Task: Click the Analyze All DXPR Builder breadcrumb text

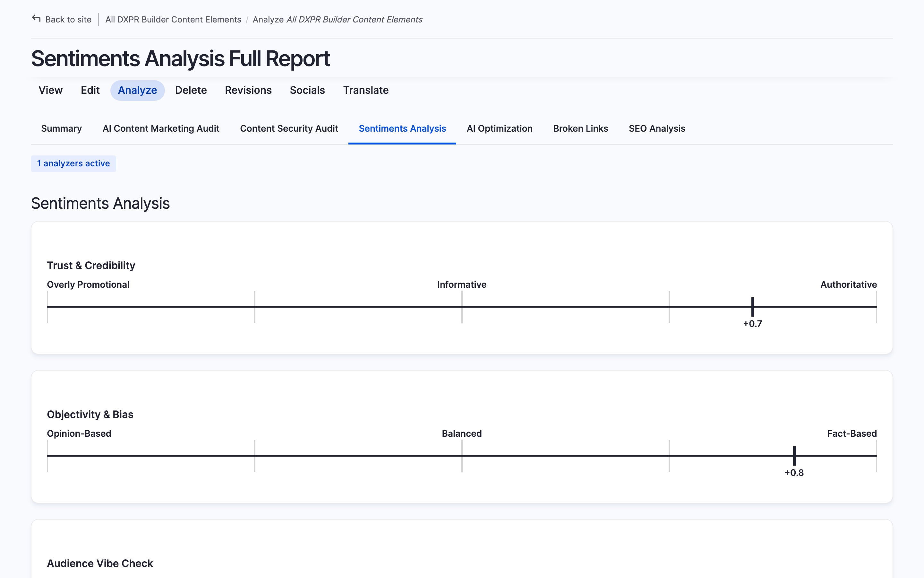Action: 338,20
